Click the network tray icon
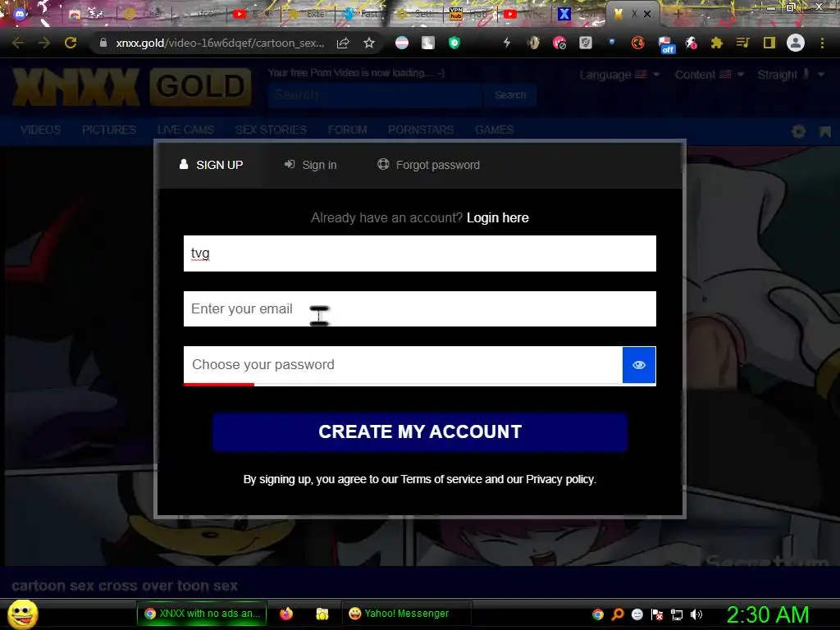 click(x=677, y=614)
